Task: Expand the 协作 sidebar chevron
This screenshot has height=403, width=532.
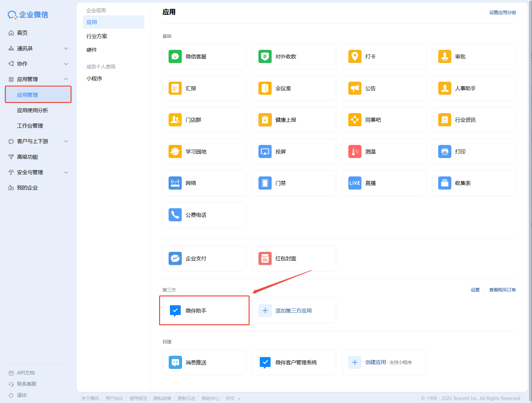Action: (66, 64)
